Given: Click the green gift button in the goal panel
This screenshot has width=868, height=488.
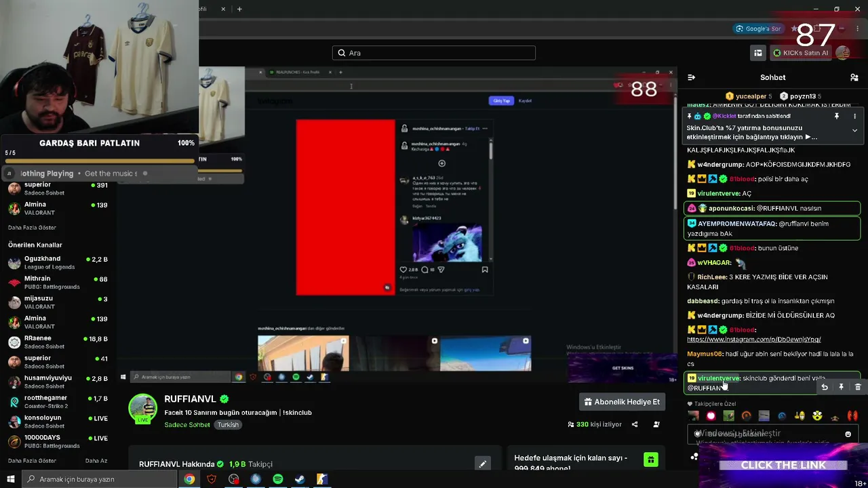Looking at the screenshot, I should pos(650,460).
